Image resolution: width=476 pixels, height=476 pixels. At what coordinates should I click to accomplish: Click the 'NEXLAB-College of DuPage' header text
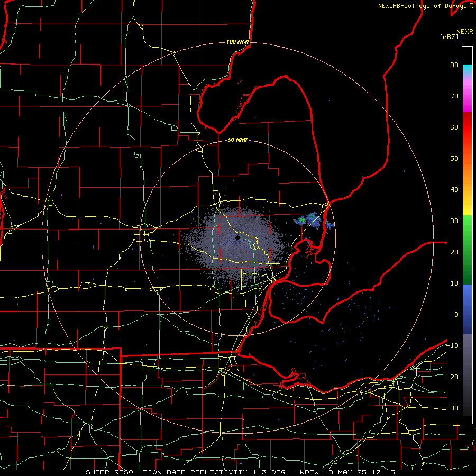(x=423, y=6)
